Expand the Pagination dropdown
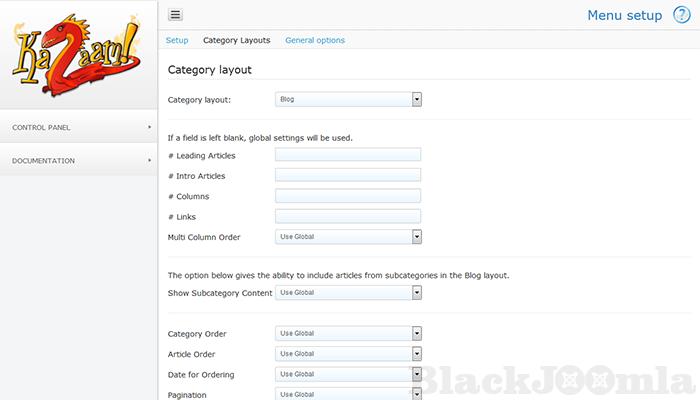 [x=348, y=394]
